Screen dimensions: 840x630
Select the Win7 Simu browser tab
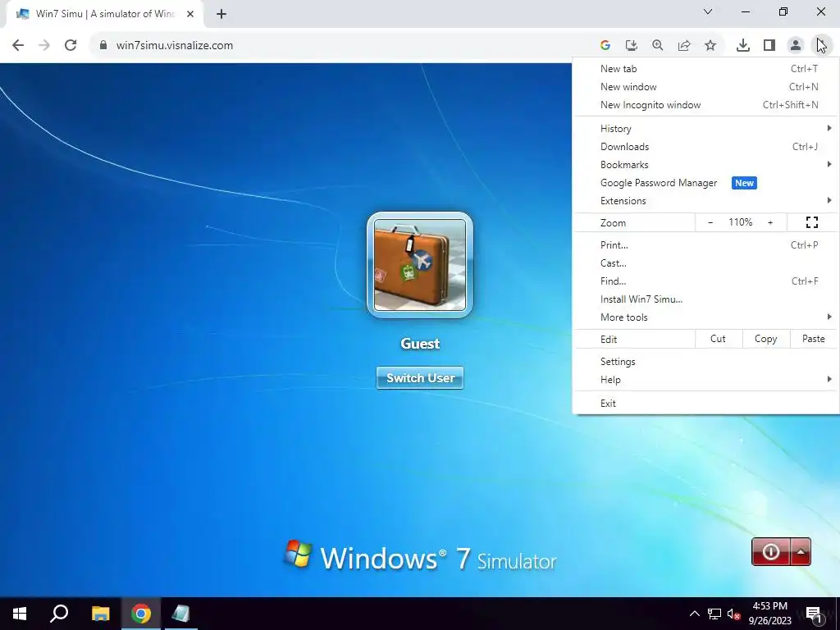104,14
